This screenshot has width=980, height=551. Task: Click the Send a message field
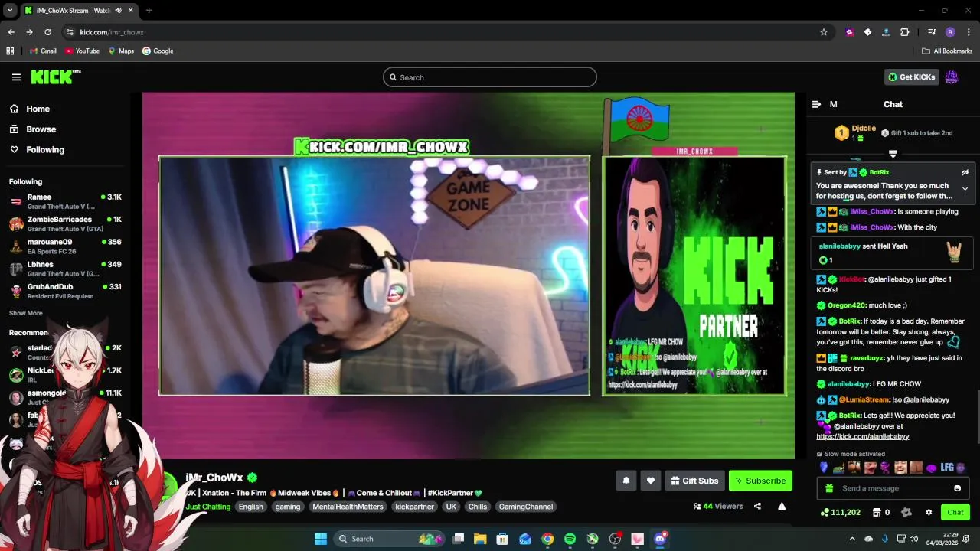[x=893, y=488]
